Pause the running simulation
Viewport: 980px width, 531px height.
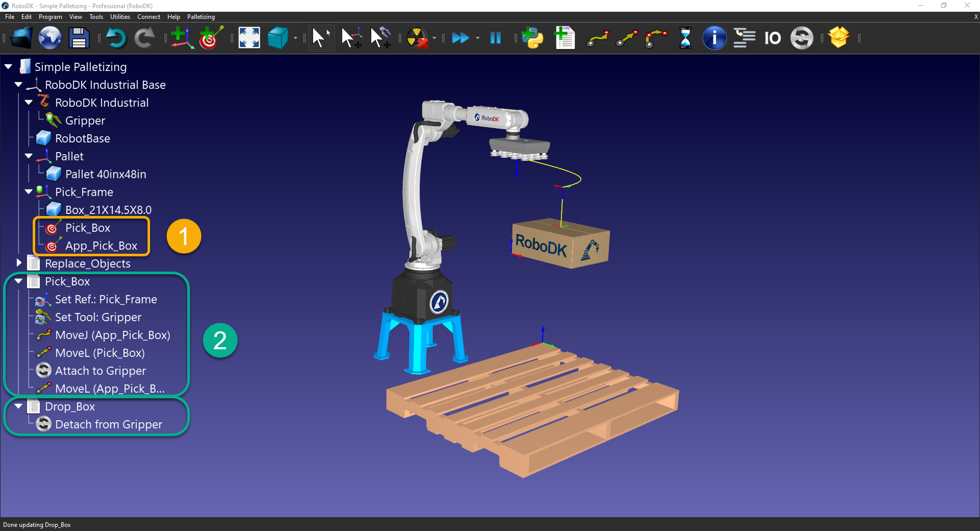pyautogui.click(x=495, y=38)
